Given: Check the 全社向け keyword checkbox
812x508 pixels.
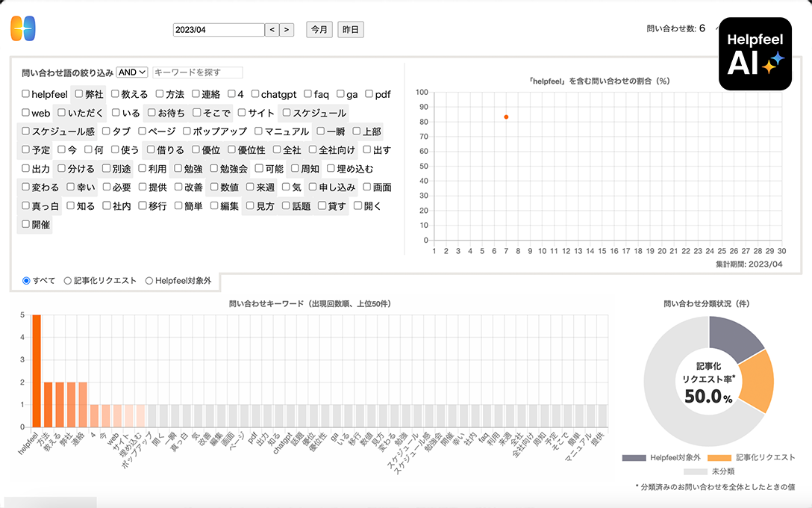Looking at the screenshot, I should pos(312,150).
